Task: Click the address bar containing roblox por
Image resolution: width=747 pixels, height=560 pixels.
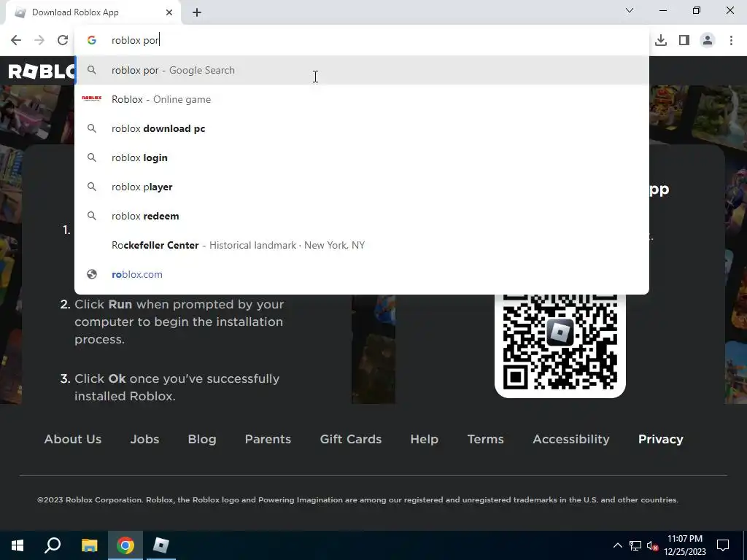Action: pos(362,40)
